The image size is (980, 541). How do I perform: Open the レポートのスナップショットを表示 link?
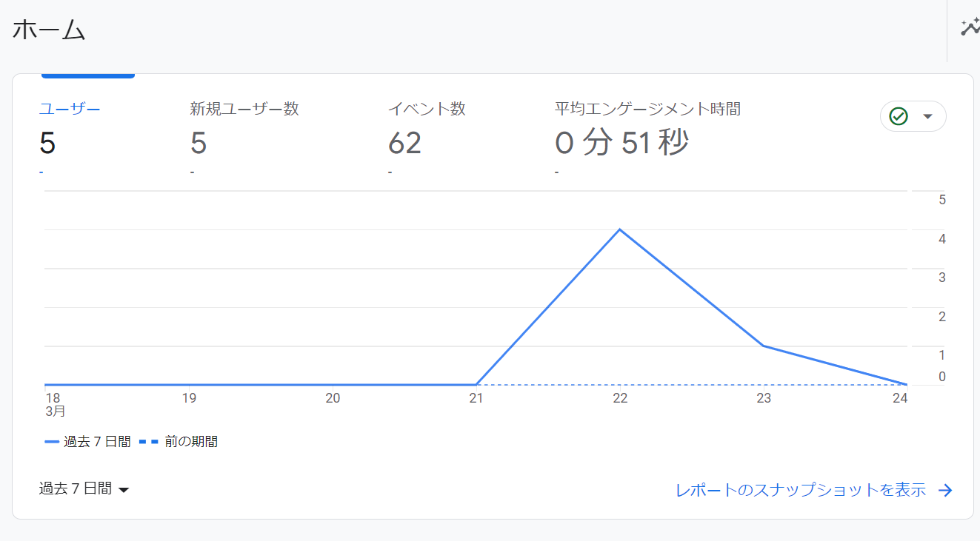point(801,490)
